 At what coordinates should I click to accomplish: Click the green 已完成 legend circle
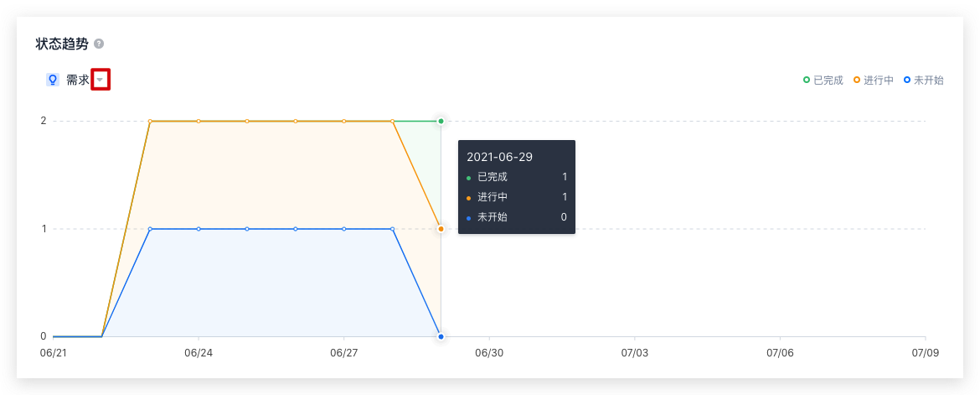point(807,80)
